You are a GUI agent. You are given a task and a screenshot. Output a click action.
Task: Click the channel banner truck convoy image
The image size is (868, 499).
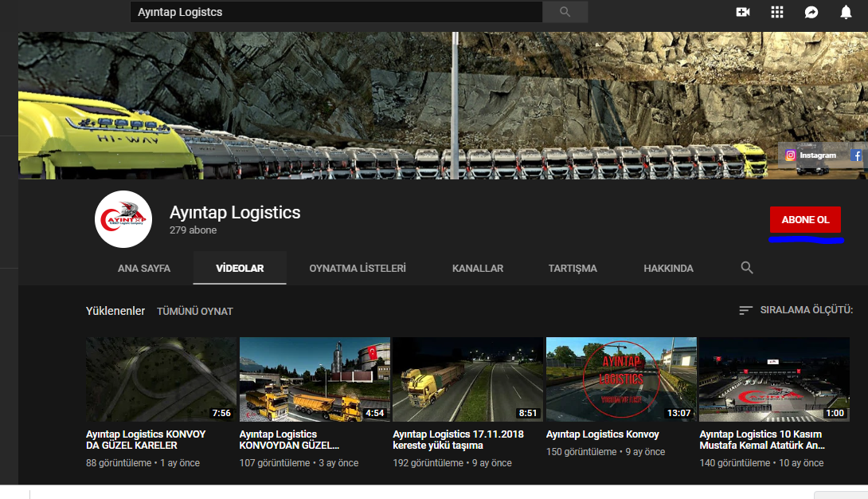[443, 105]
